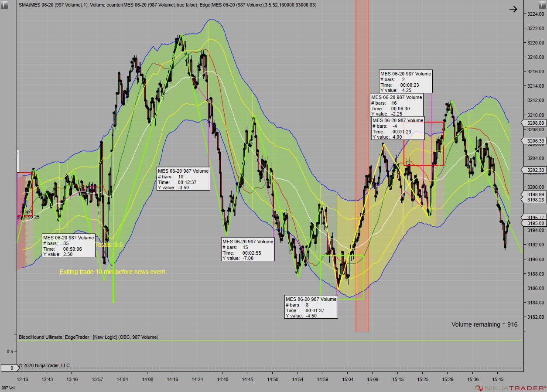Click the 'Totals: 3.5' text label
The width and height of the screenshot is (547, 392).
109,245
